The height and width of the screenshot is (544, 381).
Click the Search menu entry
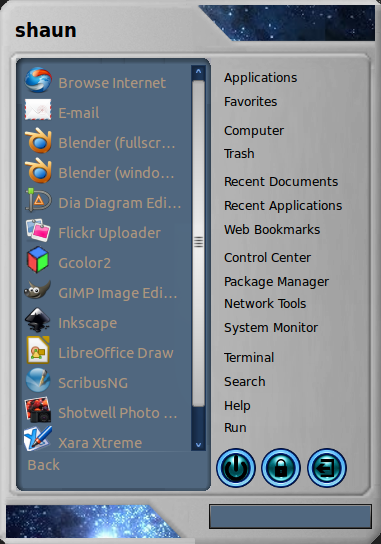245,382
